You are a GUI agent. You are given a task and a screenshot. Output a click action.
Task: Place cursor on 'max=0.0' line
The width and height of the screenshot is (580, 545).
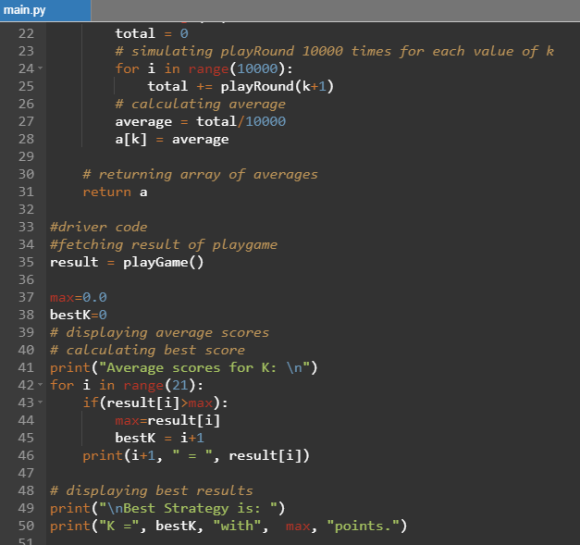(78, 297)
